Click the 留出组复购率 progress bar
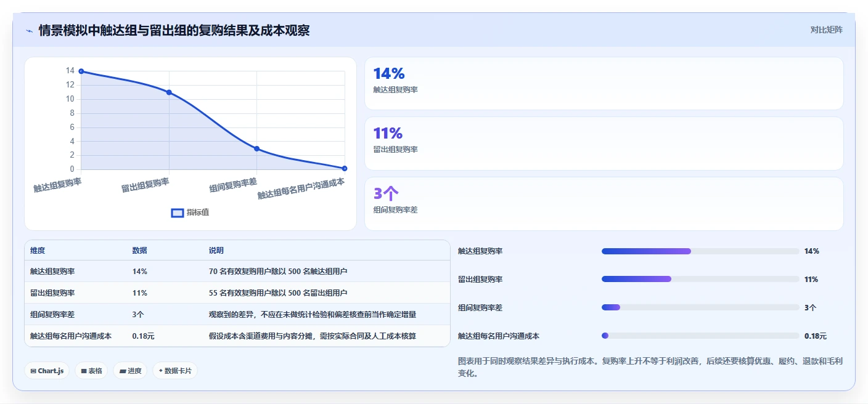The image size is (868, 404). pos(700,279)
